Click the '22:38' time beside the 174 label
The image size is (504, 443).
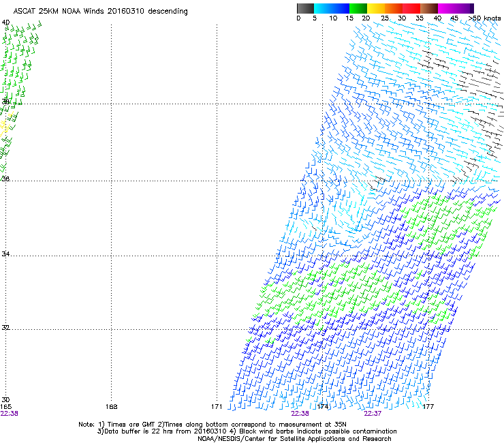(x=300, y=414)
